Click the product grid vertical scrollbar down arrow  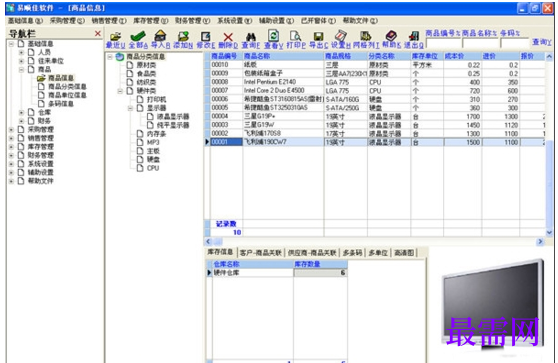pos(549,232)
